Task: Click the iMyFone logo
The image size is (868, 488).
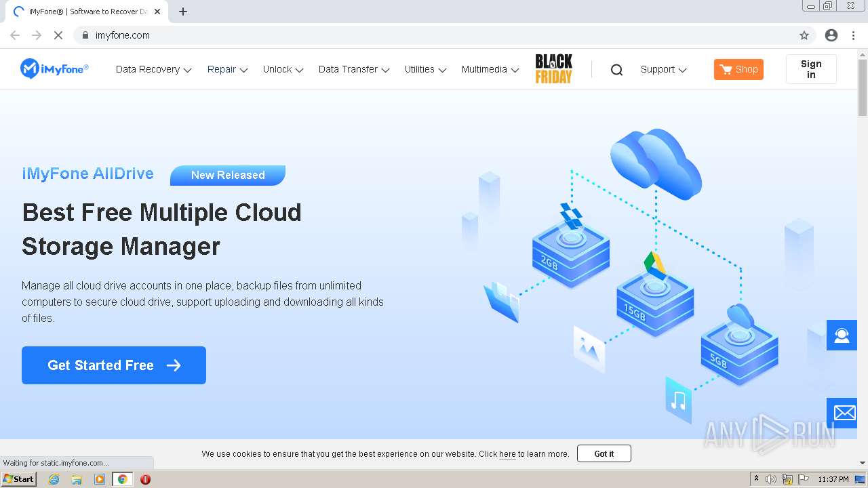Action: 54,68
